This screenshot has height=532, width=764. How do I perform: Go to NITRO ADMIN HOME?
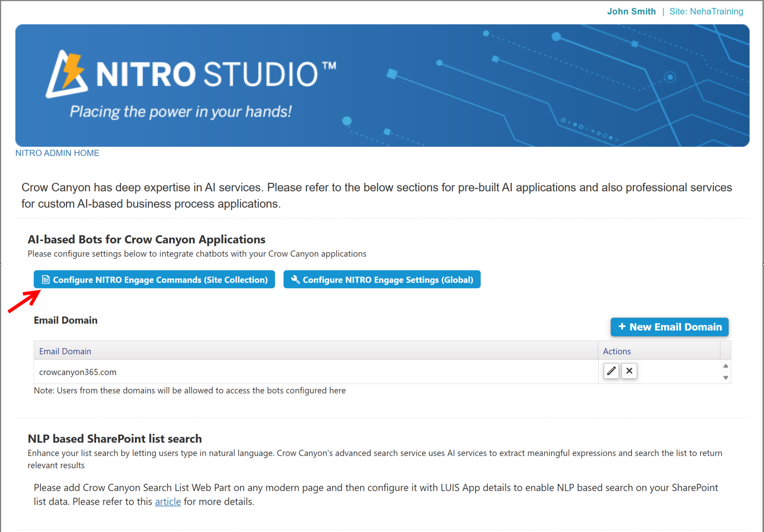point(57,153)
